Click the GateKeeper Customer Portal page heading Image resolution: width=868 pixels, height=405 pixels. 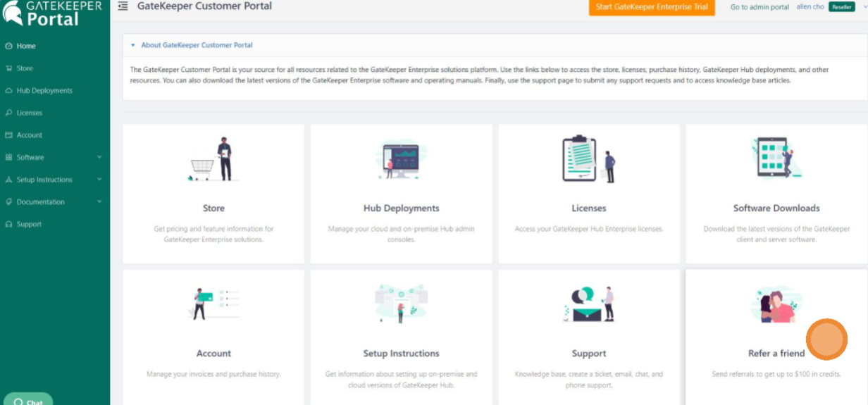coord(204,6)
